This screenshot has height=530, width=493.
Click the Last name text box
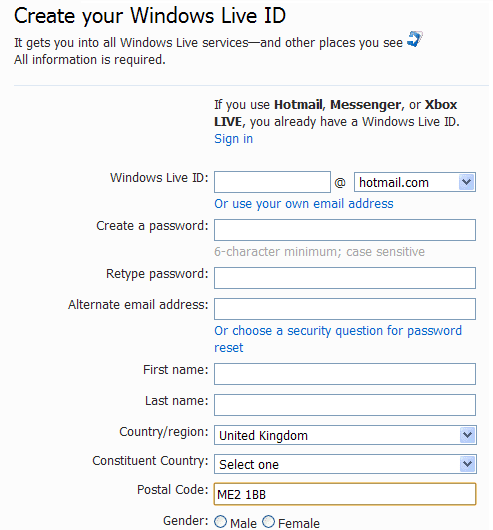(345, 405)
